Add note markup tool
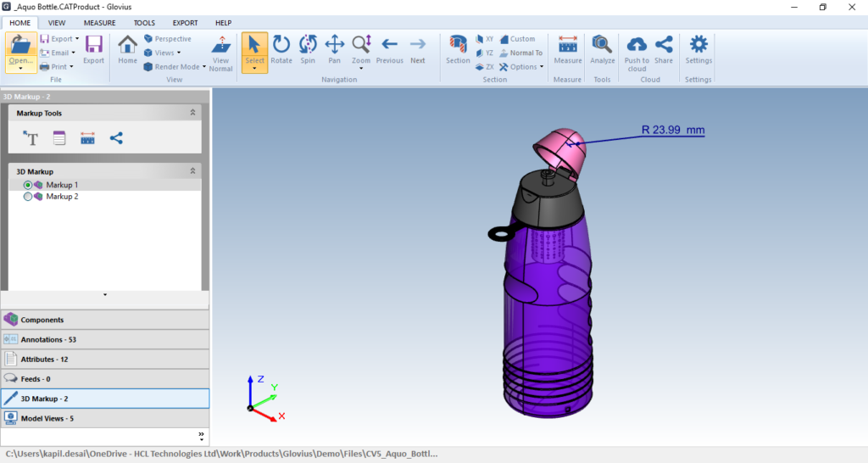Image resolution: width=868 pixels, height=463 pixels. (x=59, y=138)
